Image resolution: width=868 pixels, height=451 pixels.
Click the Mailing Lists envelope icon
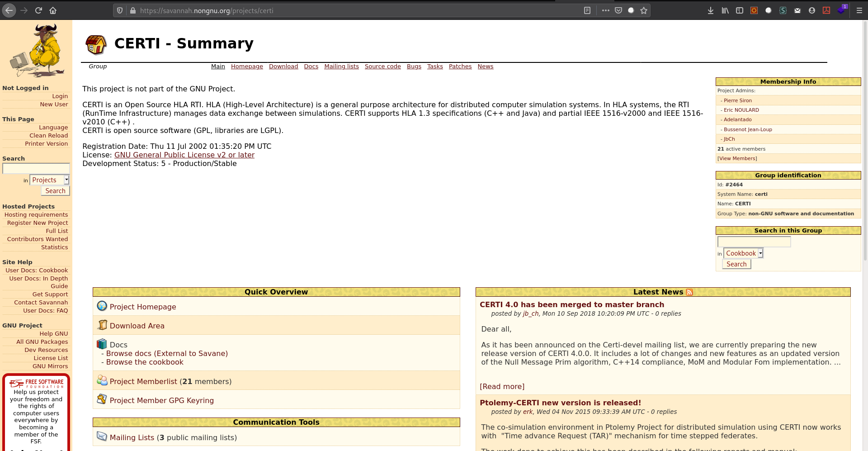point(102,437)
